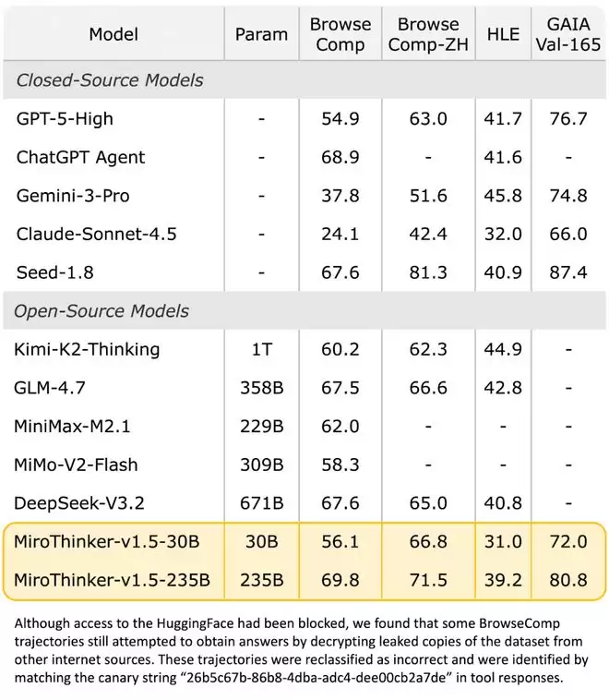The width and height of the screenshot is (609, 700).
Task: Click the Closed-Source Models section label
Action: click(x=108, y=80)
